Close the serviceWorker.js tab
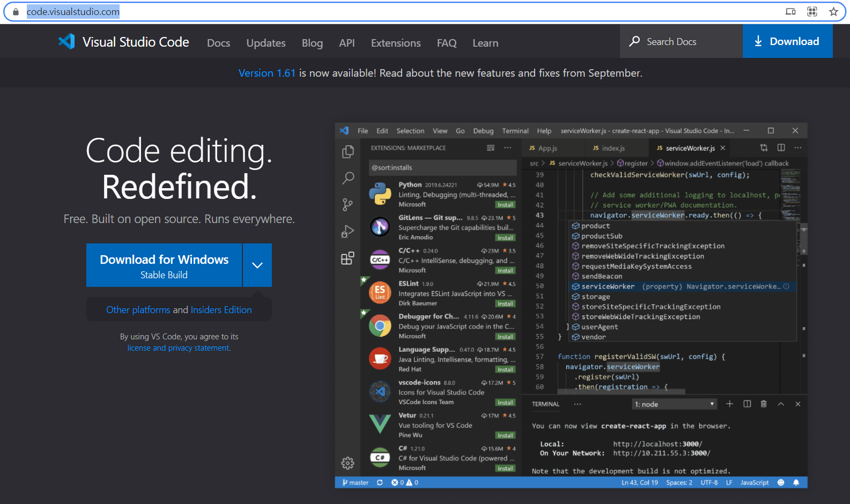 click(723, 148)
